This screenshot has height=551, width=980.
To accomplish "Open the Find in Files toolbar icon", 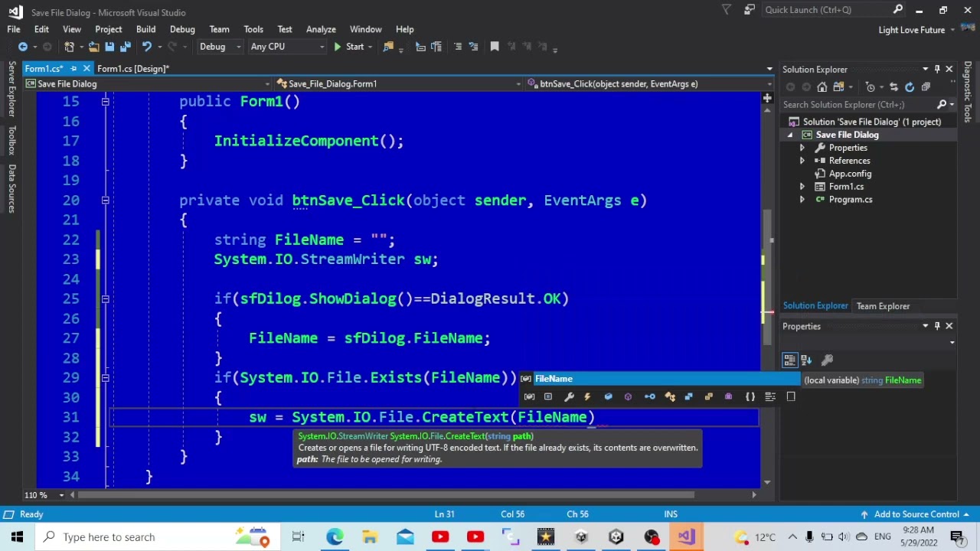I will click(388, 47).
